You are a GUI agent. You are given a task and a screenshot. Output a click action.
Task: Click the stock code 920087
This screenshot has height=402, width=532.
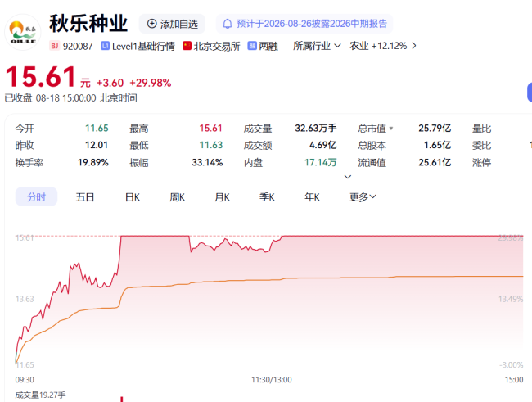[x=78, y=46]
